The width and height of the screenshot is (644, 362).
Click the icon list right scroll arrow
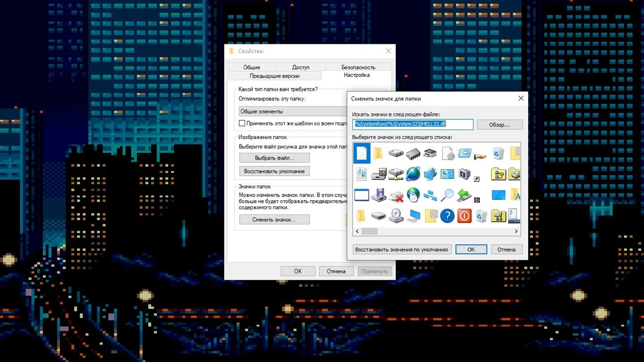point(516,232)
